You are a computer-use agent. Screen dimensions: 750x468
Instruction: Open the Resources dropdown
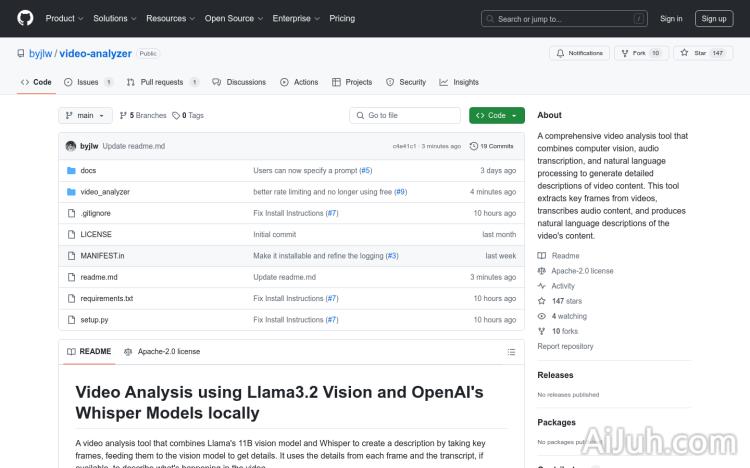[x=170, y=18]
